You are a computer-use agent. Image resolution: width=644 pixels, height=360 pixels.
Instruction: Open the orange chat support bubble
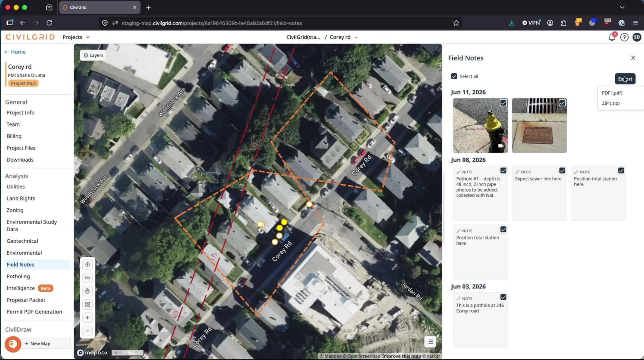click(x=13, y=344)
